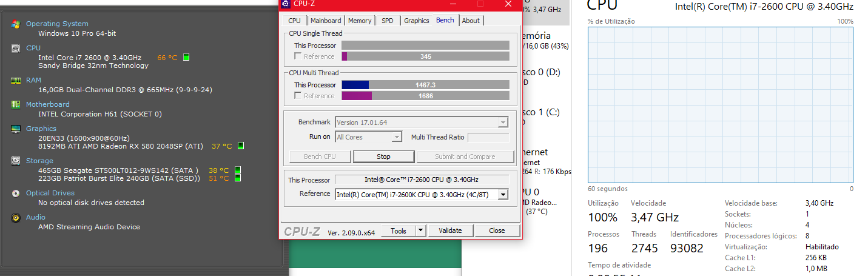Select the AMD Streaming Audio Device line
This screenshot has width=868, height=276.
89,227
